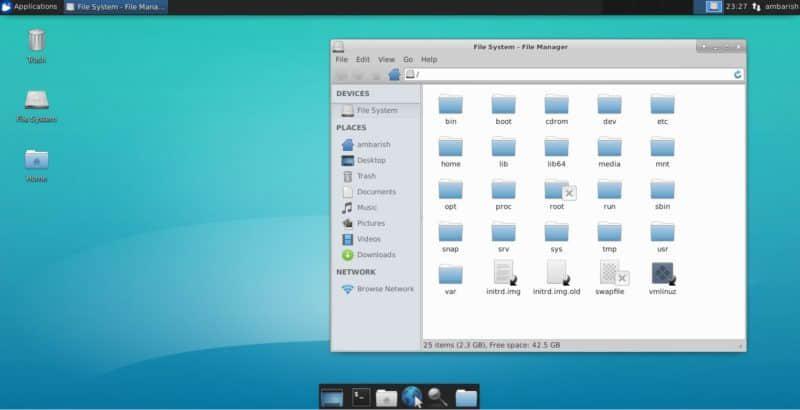Open the dock's folder directory menu
This screenshot has height=410, width=800.
465,397
